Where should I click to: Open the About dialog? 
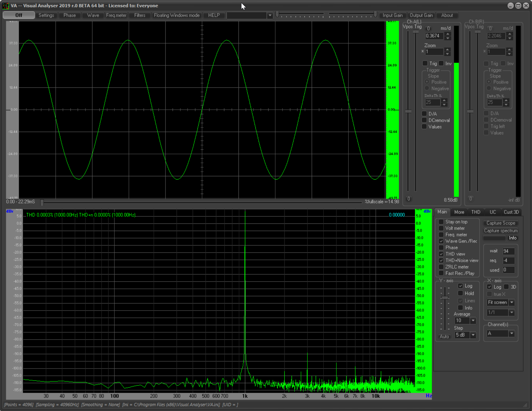tap(447, 15)
